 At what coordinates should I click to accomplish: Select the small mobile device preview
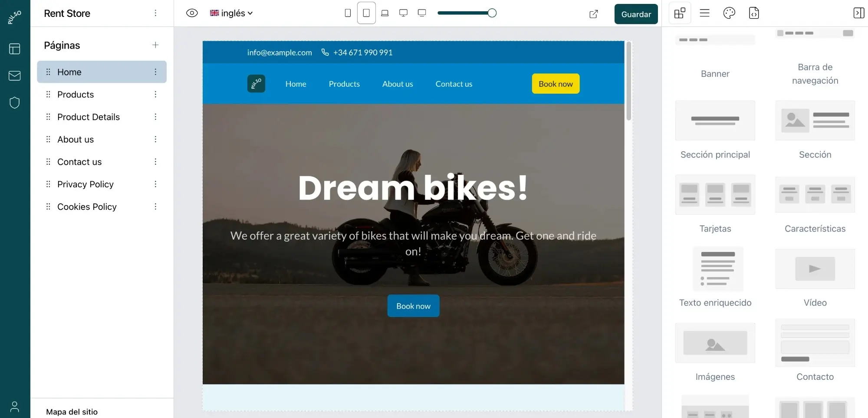[x=348, y=13]
